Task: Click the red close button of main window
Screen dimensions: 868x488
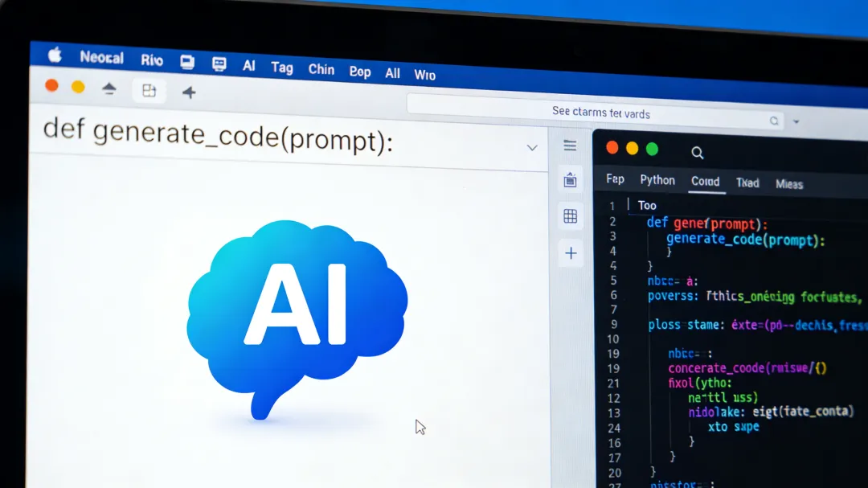Action: click(51, 86)
